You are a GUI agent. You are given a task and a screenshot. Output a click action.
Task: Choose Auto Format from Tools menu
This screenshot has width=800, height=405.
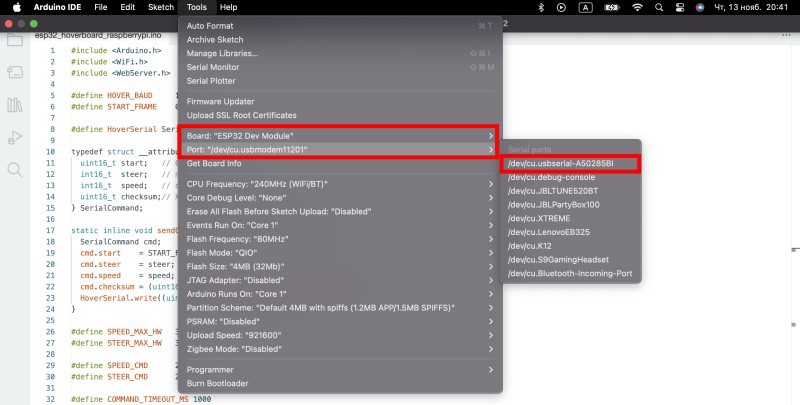pos(340,26)
